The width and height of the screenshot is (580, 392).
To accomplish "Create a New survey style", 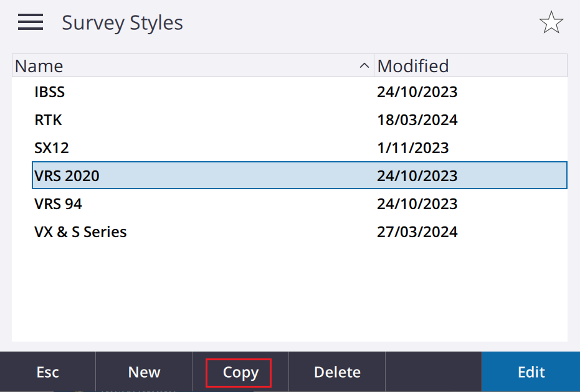I will [144, 371].
